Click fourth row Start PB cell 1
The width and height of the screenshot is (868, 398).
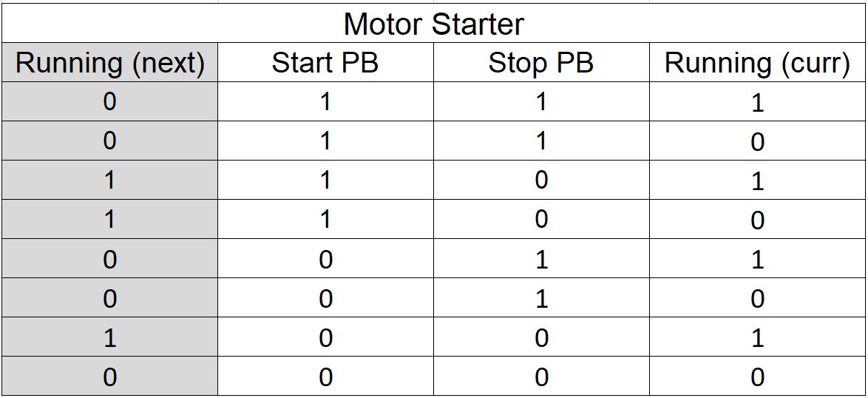click(325, 219)
